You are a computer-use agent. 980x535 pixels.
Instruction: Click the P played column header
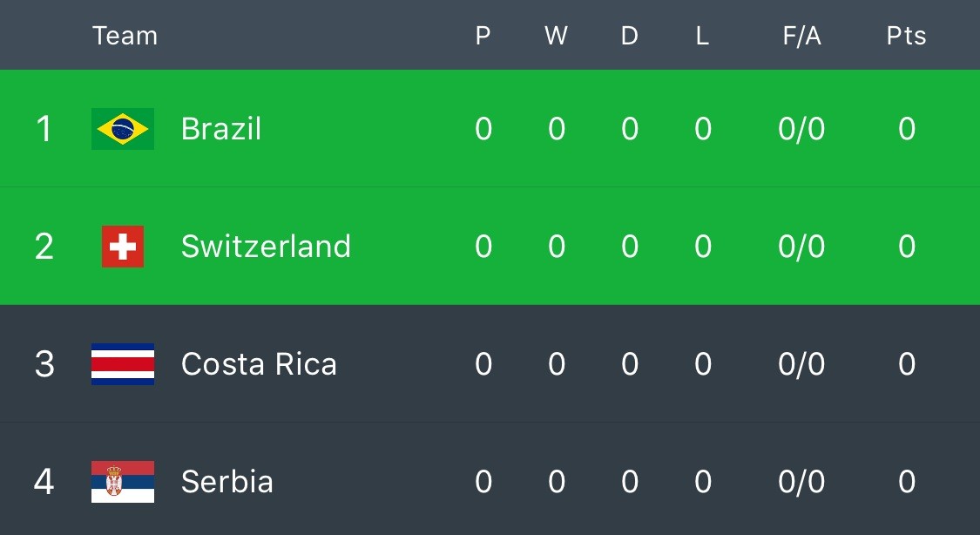pyautogui.click(x=483, y=36)
